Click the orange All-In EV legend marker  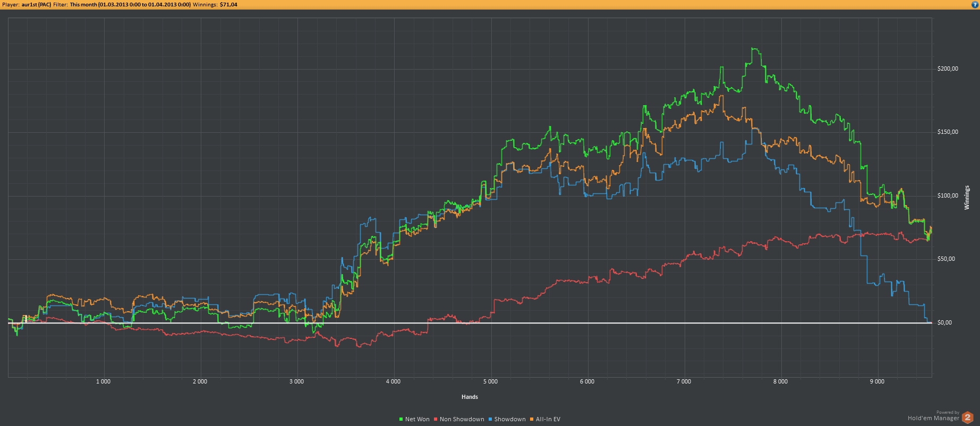coord(532,420)
